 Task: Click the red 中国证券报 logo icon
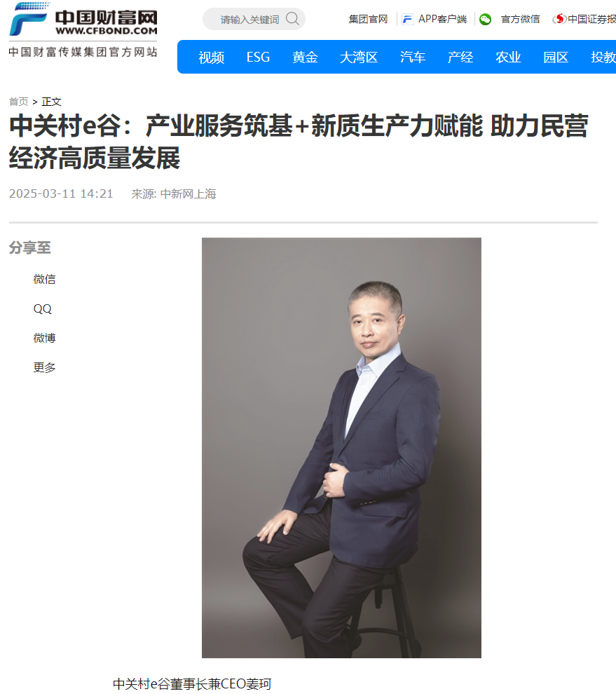[559, 19]
